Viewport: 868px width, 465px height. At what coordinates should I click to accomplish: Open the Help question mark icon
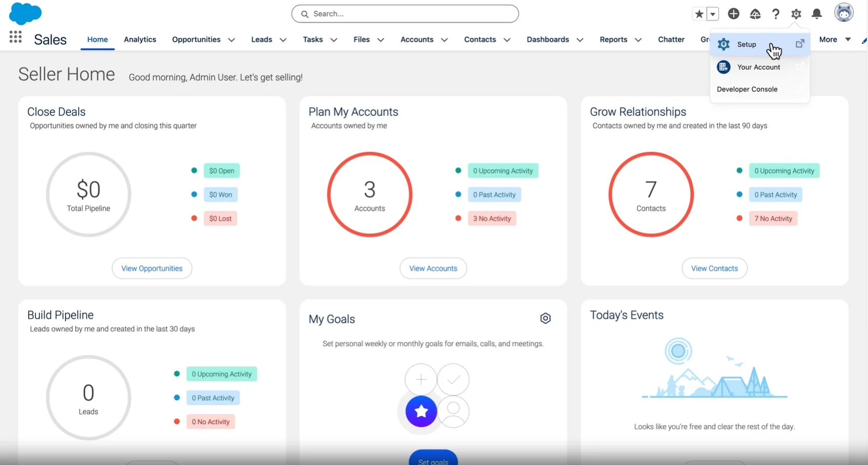click(776, 14)
